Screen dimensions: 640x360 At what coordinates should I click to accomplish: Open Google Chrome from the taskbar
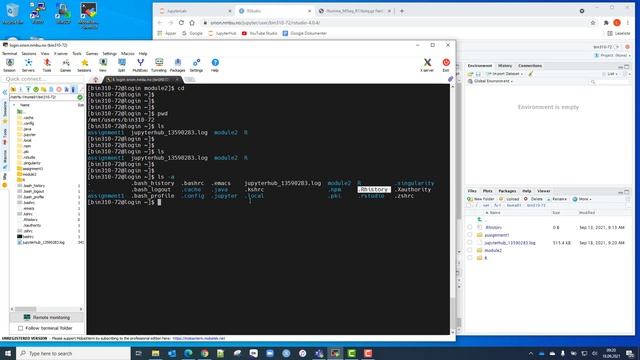point(204,353)
